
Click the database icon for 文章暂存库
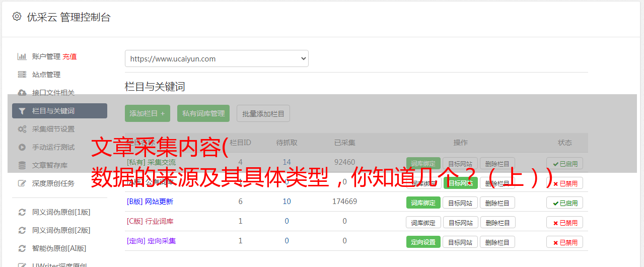22,165
